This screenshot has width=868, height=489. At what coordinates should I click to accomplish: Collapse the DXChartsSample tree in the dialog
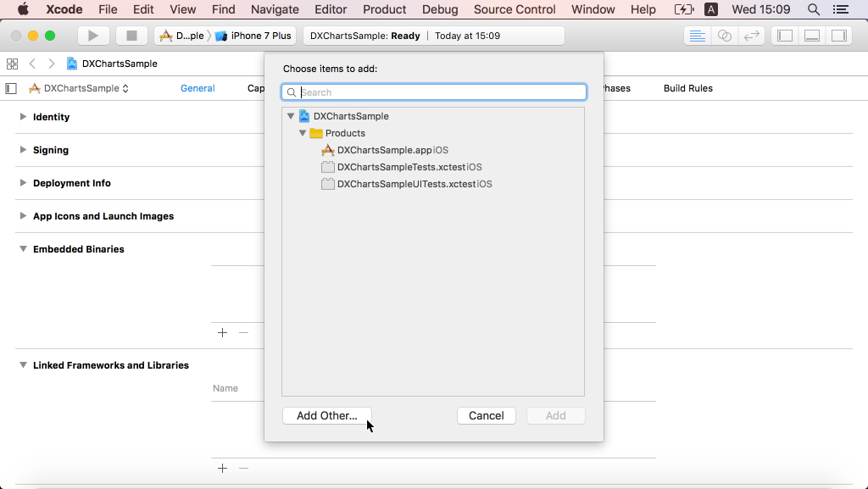pyautogui.click(x=291, y=116)
